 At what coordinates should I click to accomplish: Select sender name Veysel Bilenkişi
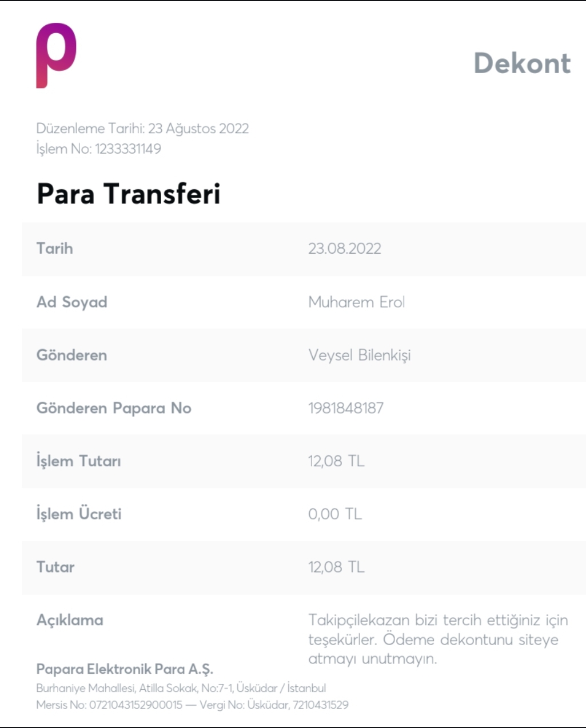point(360,355)
